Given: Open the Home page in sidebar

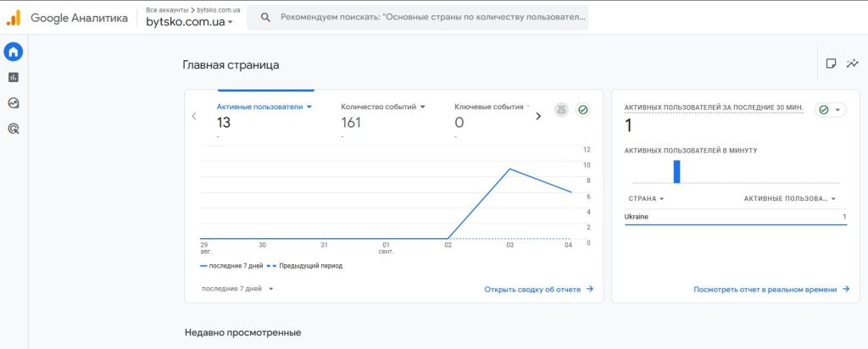Looking at the screenshot, I should (14, 53).
